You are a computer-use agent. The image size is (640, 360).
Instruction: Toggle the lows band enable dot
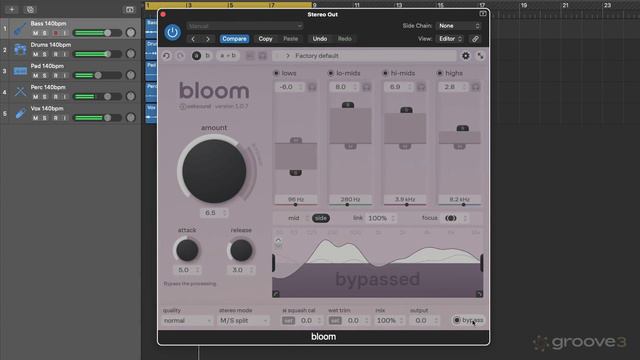[x=276, y=73]
